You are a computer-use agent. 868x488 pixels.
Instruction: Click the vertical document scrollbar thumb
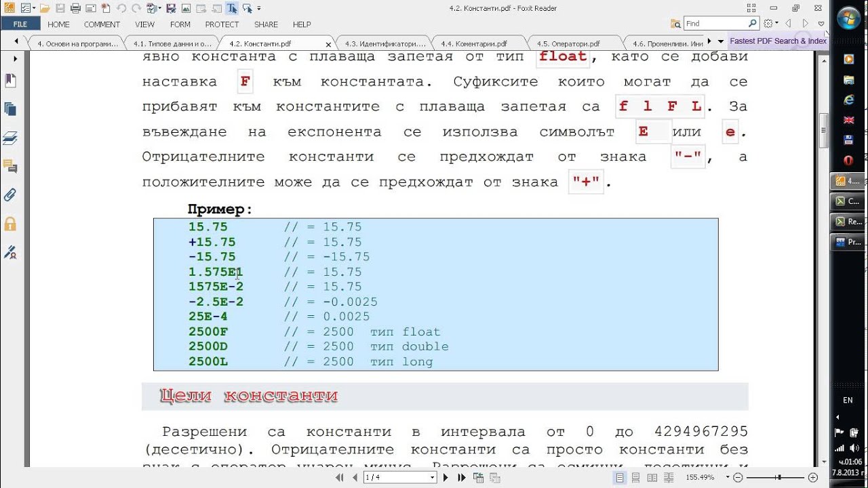(823, 131)
